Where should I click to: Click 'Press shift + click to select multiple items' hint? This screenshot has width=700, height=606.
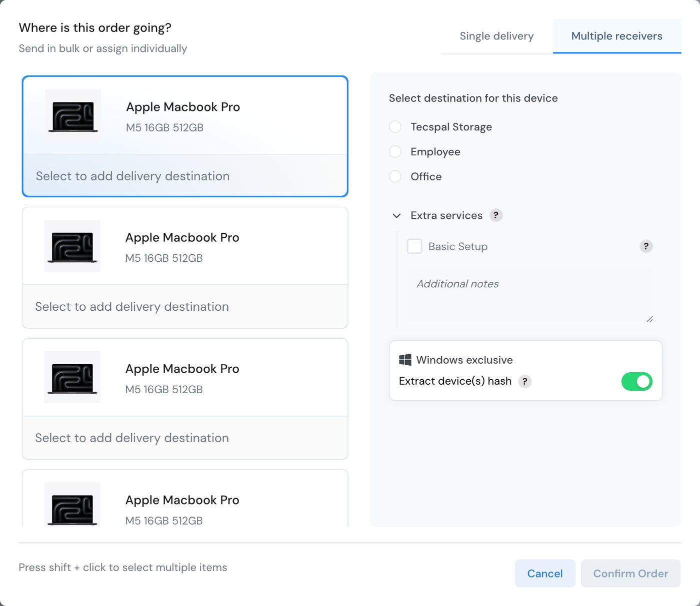point(123,568)
